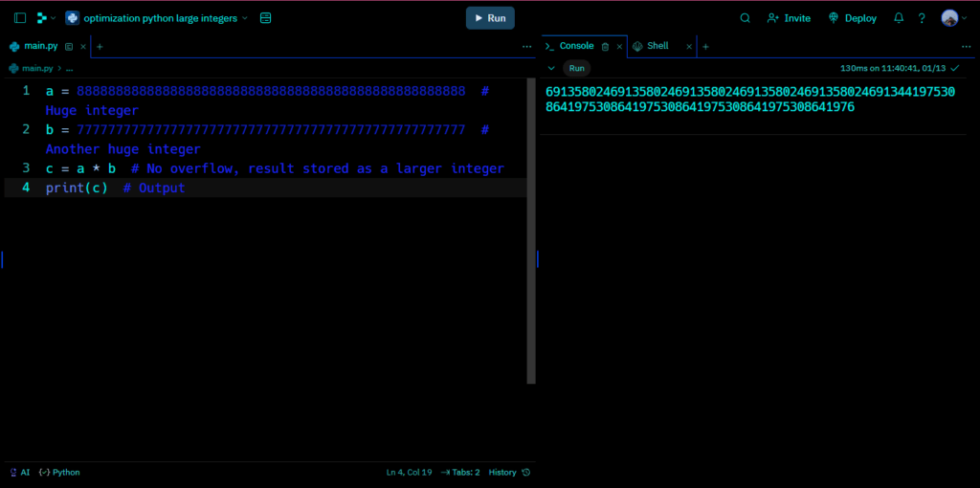980x488 pixels.
Task: Click the top Run button
Action: [x=490, y=18]
